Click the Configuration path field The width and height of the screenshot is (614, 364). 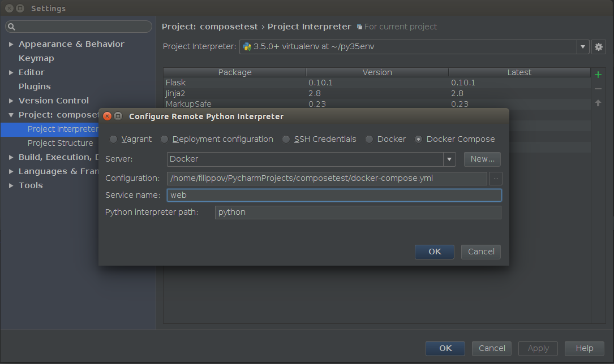click(x=327, y=178)
